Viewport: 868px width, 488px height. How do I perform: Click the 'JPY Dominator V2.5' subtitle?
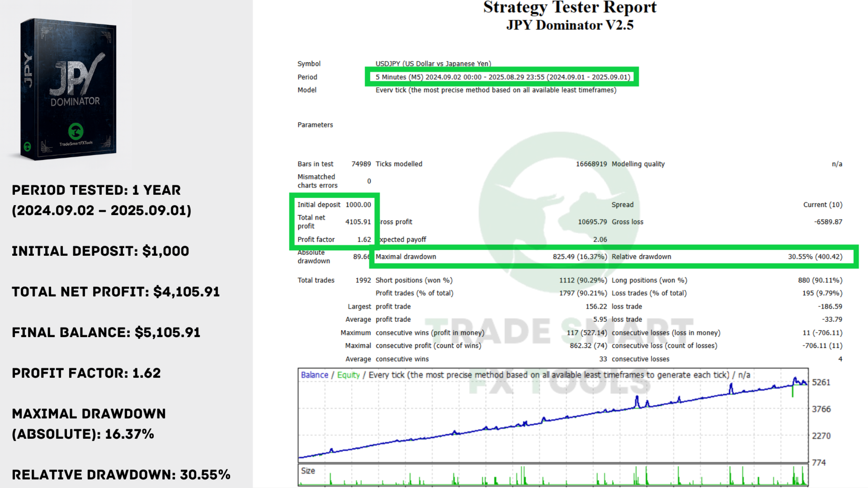click(x=570, y=25)
